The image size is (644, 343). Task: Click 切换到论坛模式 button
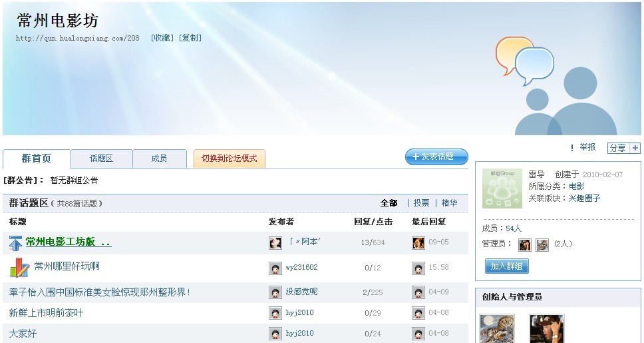[x=229, y=159]
